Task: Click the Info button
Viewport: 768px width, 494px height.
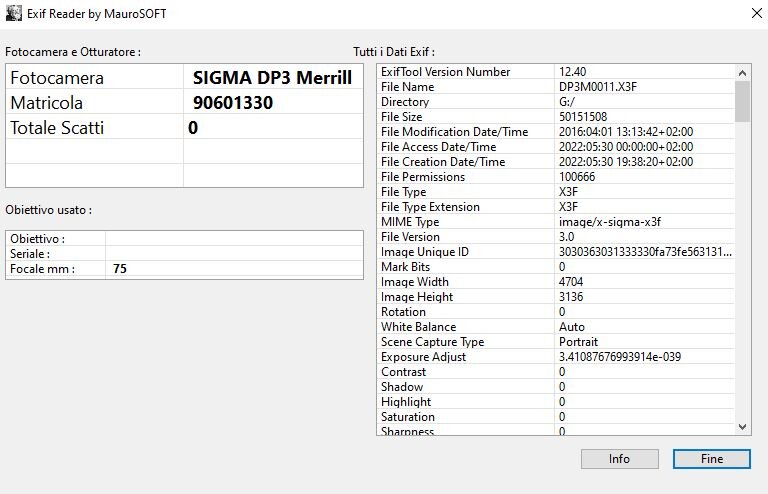Action: [620, 459]
